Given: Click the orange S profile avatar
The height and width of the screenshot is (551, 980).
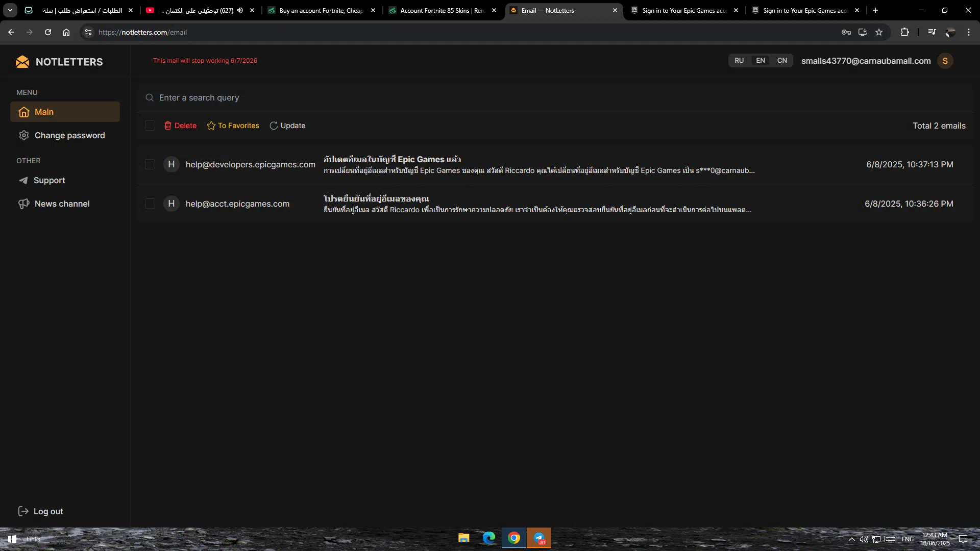Looking at the screenshot, I should [945, 61].
